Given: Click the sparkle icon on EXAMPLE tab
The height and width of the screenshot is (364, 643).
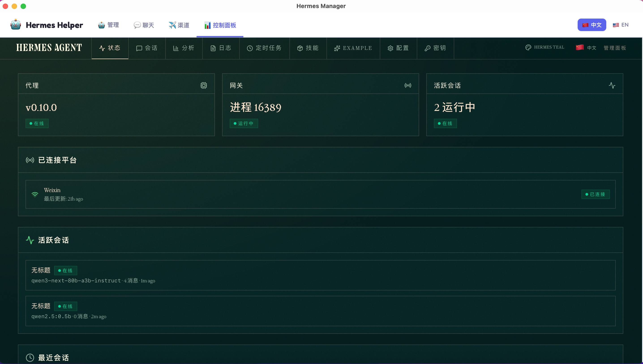Looking at the screenshot, I should pyautogui.click(x=337, y=48).
